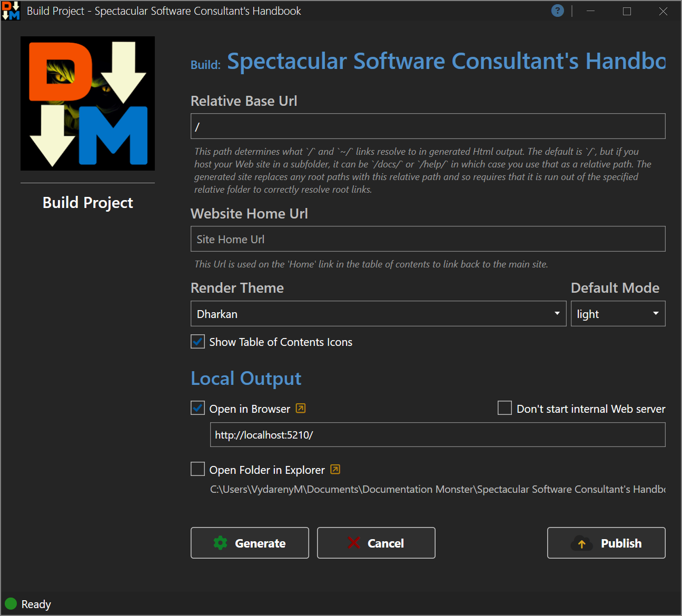Maximize the Build Project window
This screenshot has width=682, height=616.
click(x=627, y=11)
